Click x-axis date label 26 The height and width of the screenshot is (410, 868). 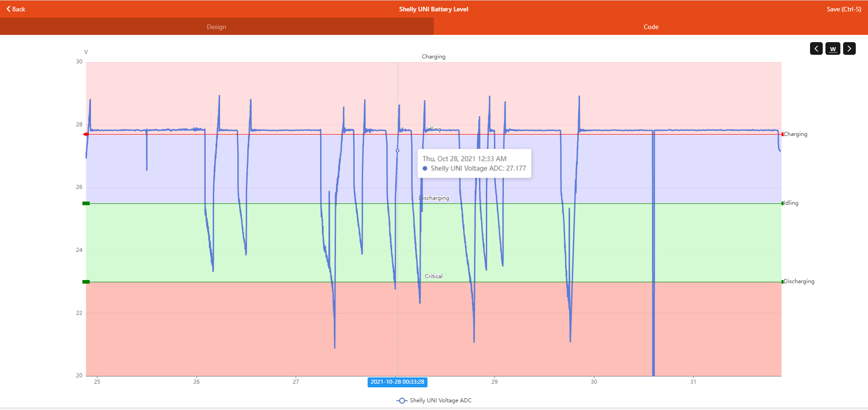coord(196,382)
